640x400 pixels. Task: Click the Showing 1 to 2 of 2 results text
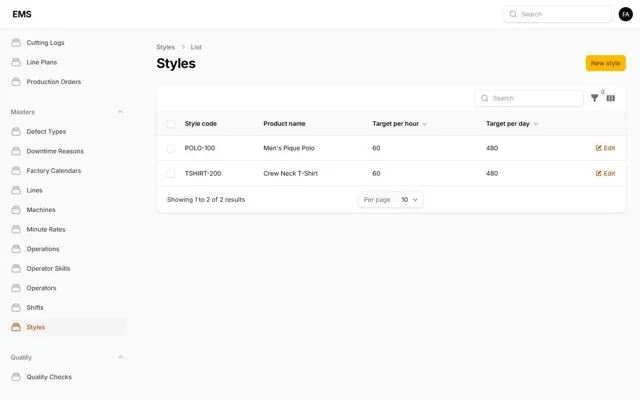click(206, 200)
